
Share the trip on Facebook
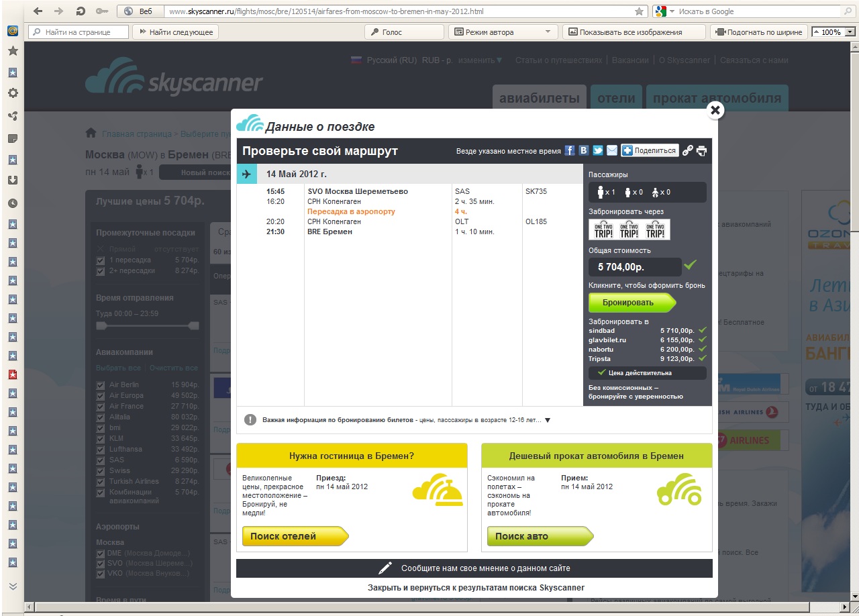point(570,150)
